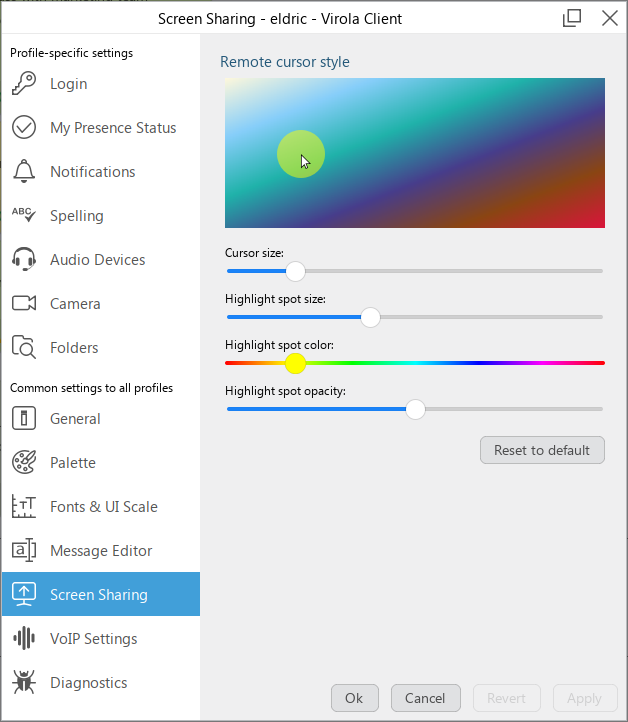The width and height of the screenshot is (628, 722).
Task: Open the Login settings page
Action: pos(69,84)
